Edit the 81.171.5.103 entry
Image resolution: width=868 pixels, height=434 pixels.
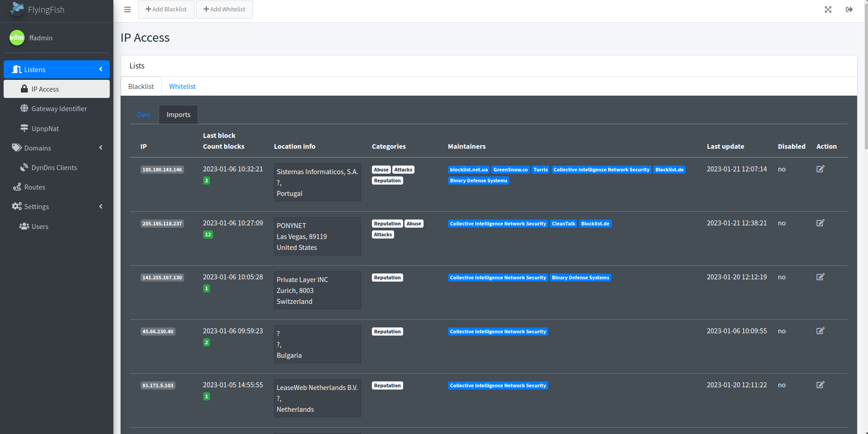point(820,385)
